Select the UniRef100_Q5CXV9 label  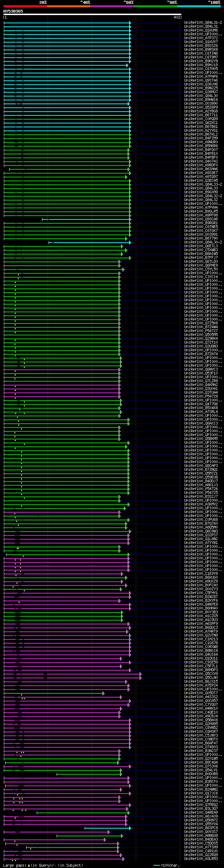201,674
